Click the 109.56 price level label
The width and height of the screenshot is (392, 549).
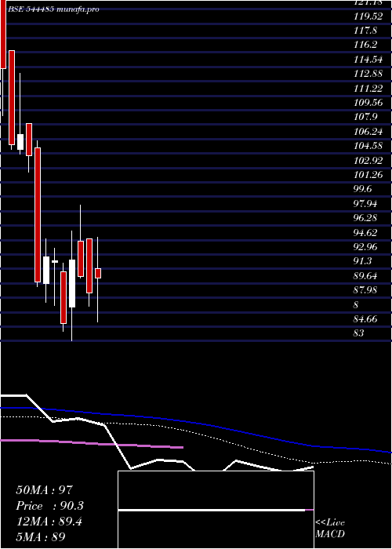click(x=368, y=103)
